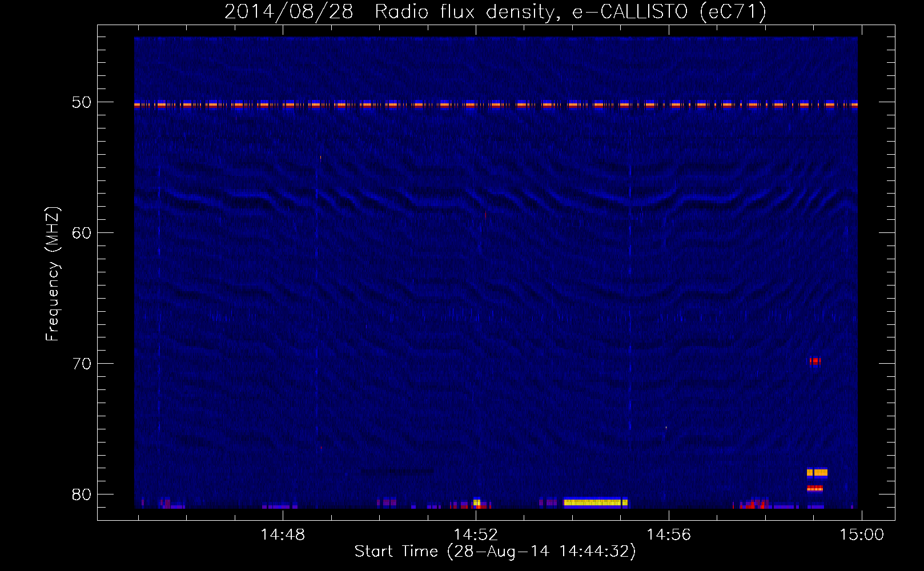Click the plot title 'Radio flux density, e-CALLISTO (eC71)'
The width and height of the screenshot is (924, 571).
570,11
